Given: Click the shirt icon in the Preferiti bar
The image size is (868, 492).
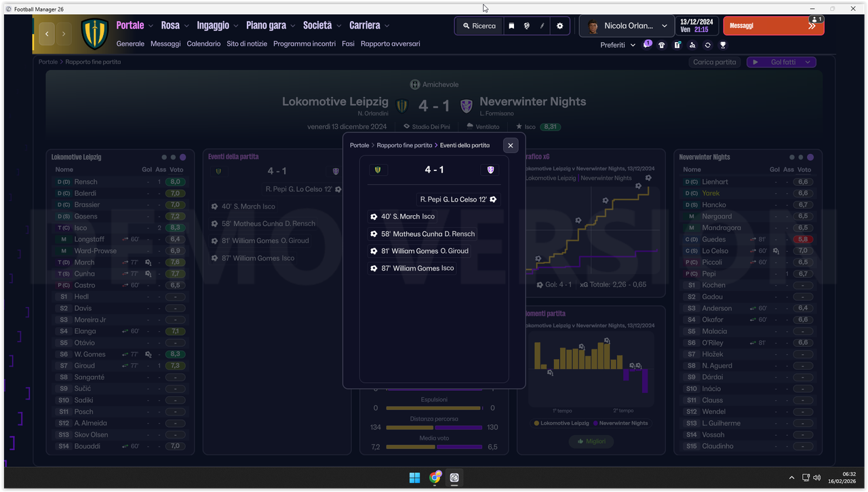Looking at the screenshot, I should [662, 45].
